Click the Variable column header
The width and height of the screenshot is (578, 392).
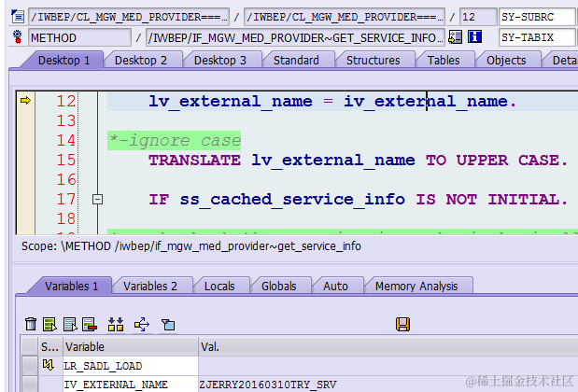(x=131, y=346)
